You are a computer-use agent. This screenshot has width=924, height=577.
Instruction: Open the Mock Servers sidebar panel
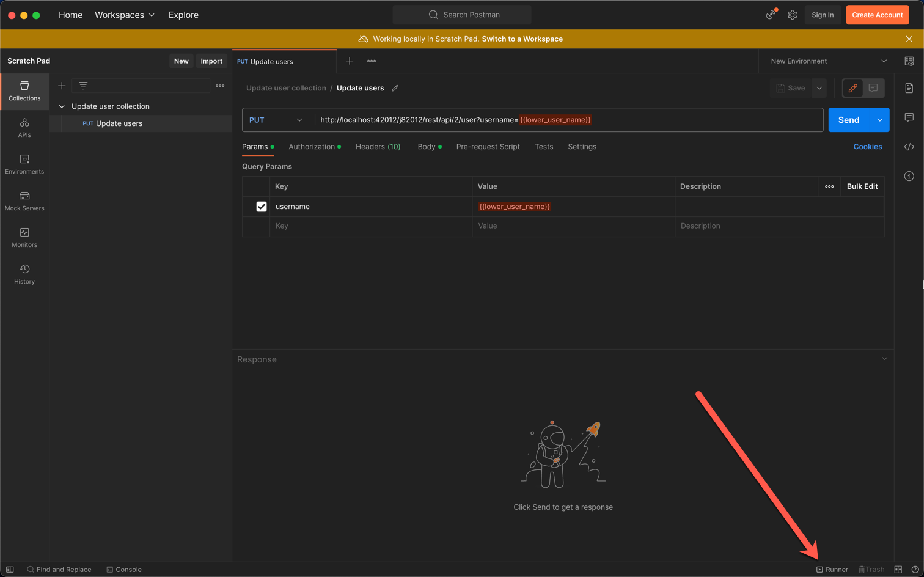24,201
